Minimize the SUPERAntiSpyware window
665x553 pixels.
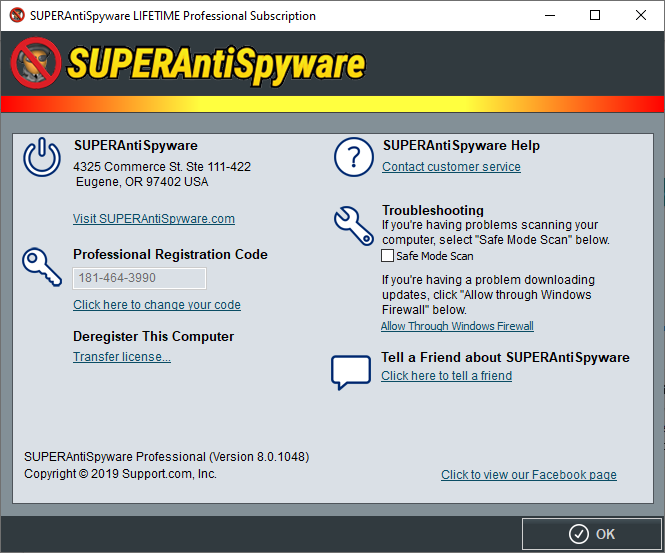click(x=550, y=16)
